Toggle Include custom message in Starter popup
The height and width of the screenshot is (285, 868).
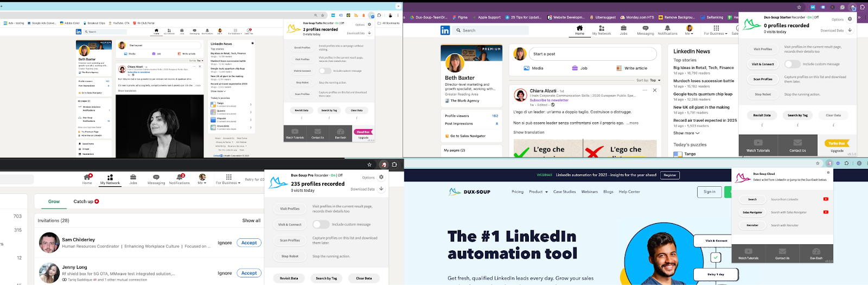click(792, 64)
